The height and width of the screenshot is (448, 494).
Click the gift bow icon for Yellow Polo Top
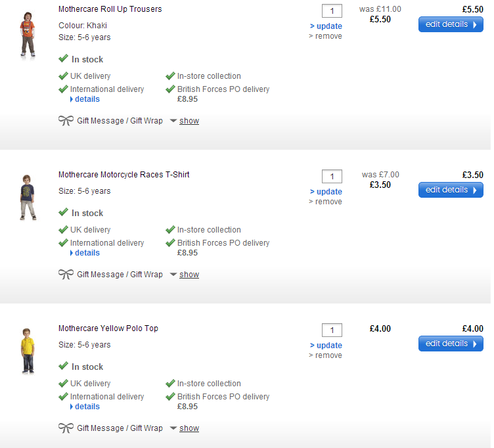[66, 428]
